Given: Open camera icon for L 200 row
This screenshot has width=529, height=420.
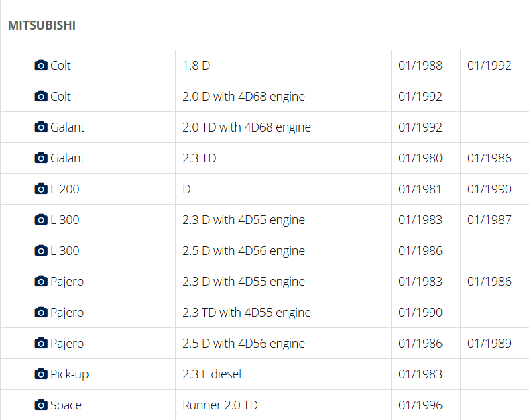Looking at the screenshot, I should [41, 189].
